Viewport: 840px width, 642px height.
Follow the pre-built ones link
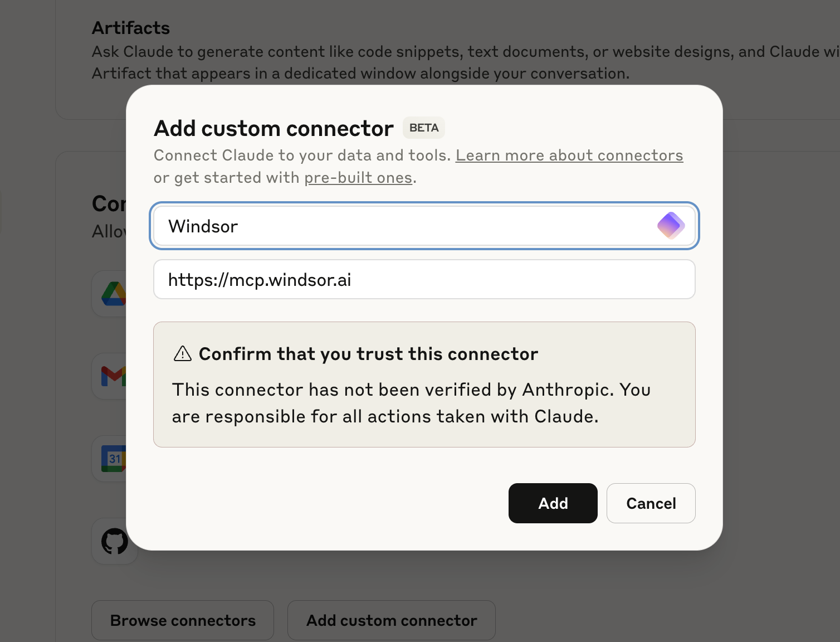[x=358, y=178]
